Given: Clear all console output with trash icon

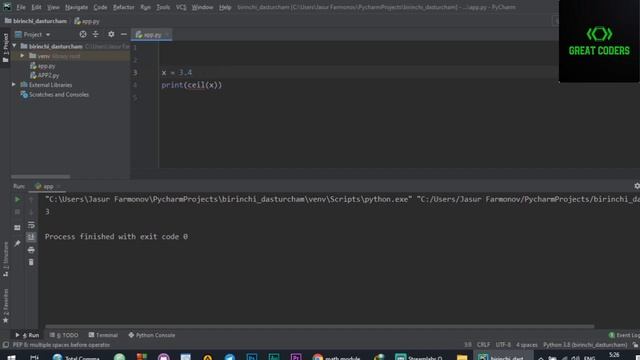Looking at the screenshot, I should click(x=31, y=262).
